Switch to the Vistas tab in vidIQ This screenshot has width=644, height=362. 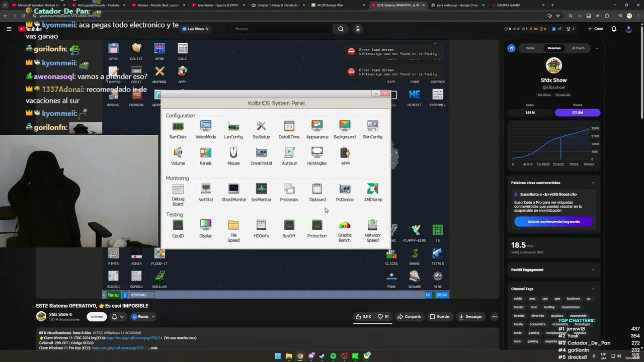[x=530, y=48]
